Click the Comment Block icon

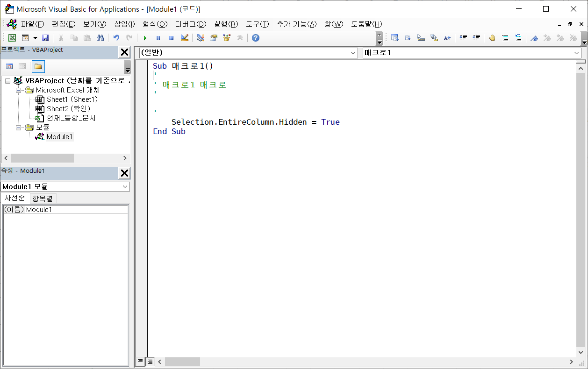[x=505, y=38]
